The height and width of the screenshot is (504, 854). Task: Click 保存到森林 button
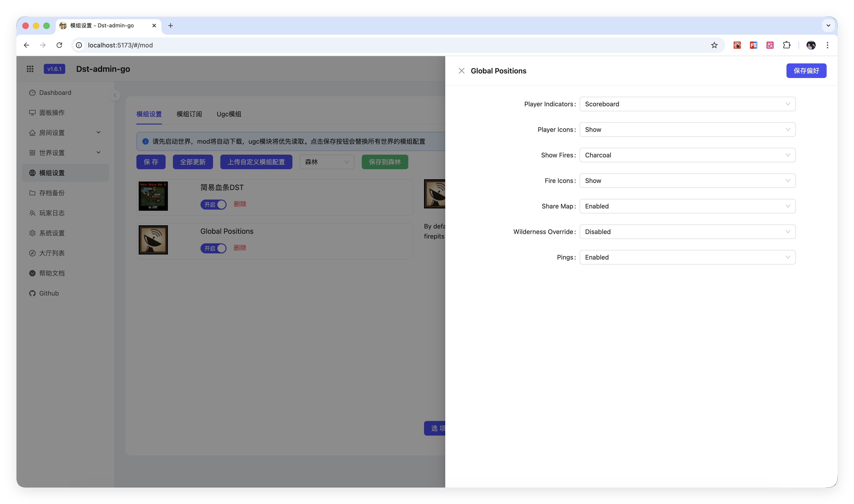pyautogui.click(x=385, y=162)
